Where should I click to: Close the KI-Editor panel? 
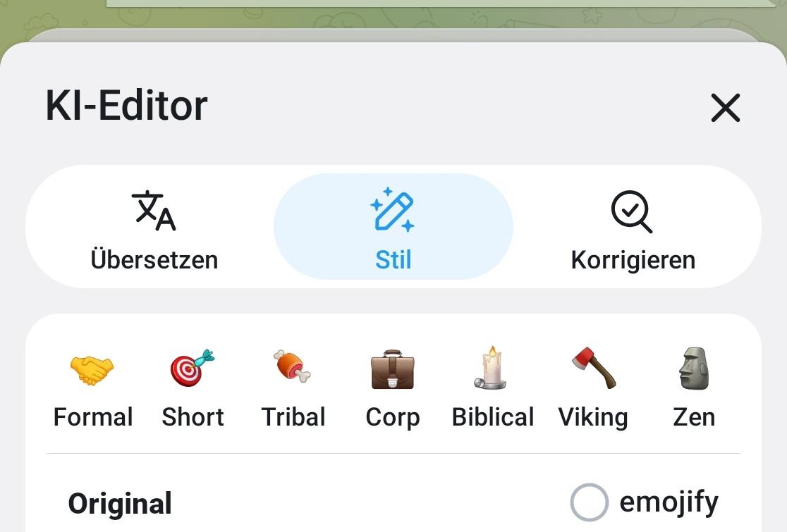(x=725, y=108)
